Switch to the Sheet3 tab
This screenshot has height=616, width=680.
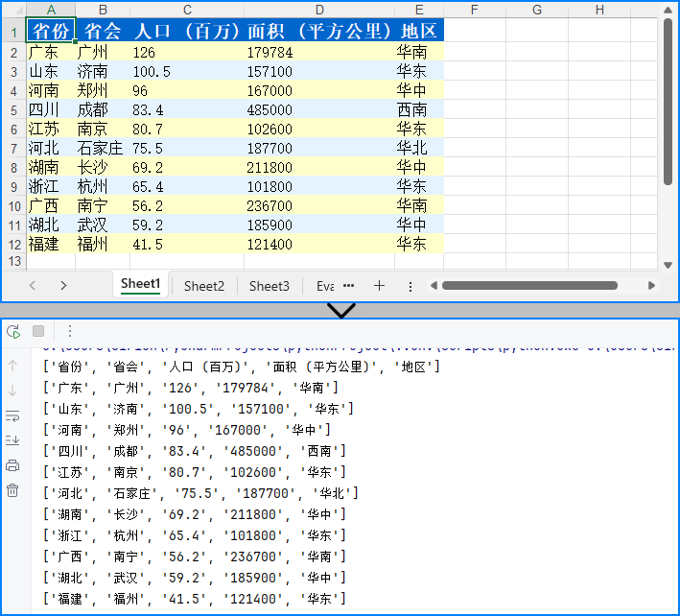point(270,286)
